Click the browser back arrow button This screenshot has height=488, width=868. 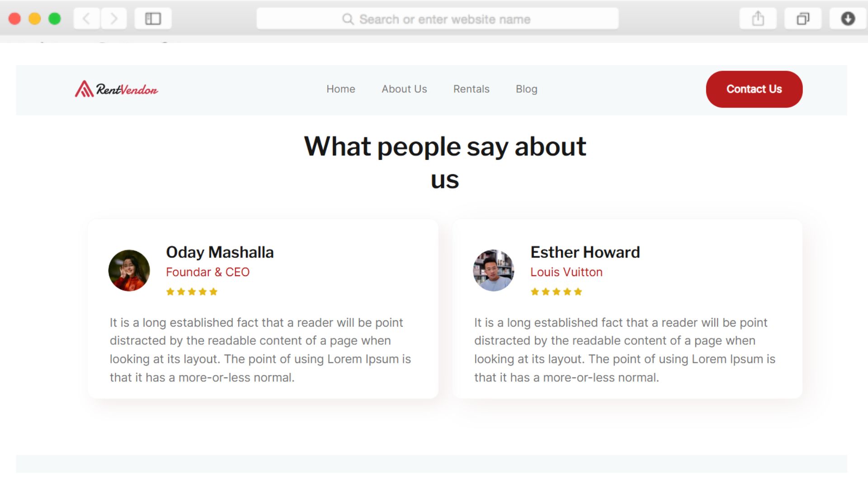click(86, 19)
